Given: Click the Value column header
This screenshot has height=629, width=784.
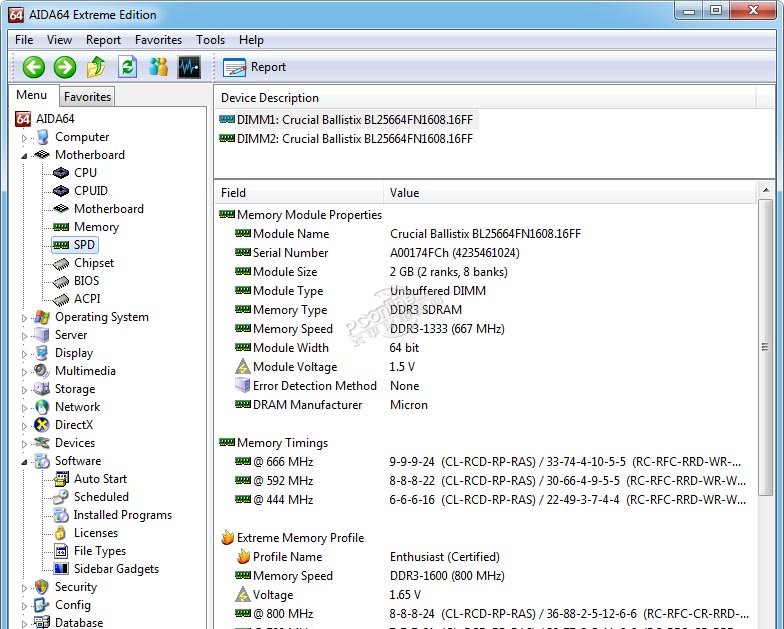Looking at the screenshot, I should pos(405,193).
